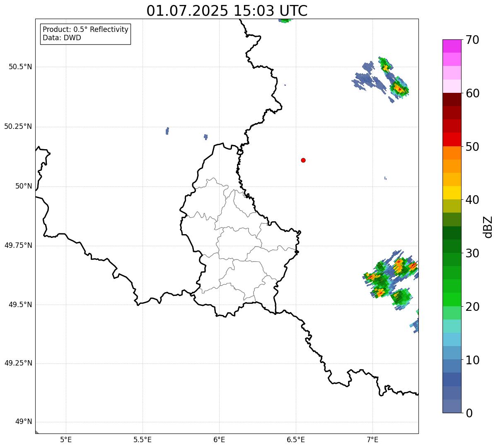The width and height of the screenshot is (498, 448).
Task: Click the orange colorbar swatch below 50
Action: [x=452, y=153]
